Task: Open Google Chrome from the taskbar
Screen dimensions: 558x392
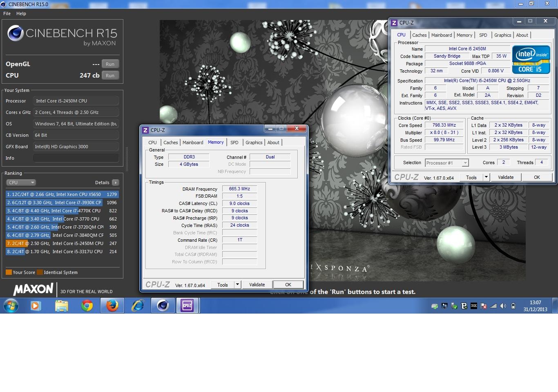Action: (x=87, y=305)
